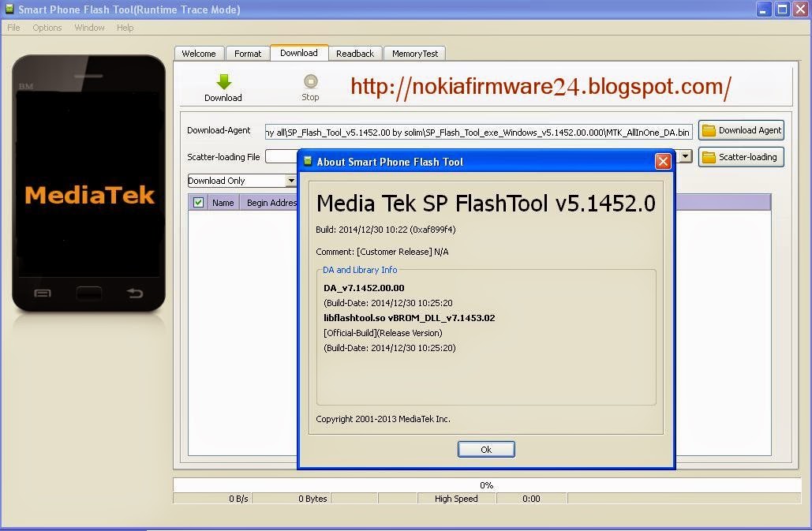This screenshot has height=531, width=812.
Task: Switch to the Readback tab
Action: tap(355, 54)
